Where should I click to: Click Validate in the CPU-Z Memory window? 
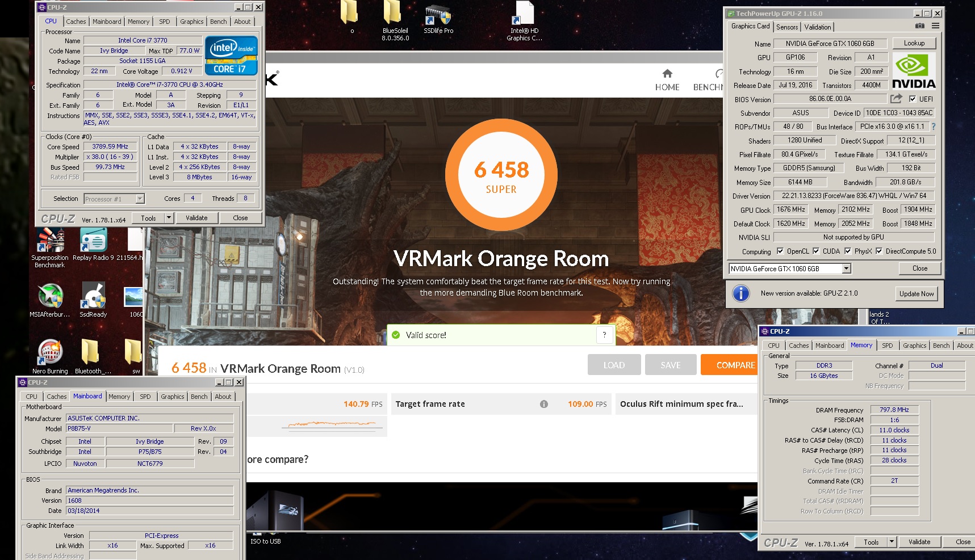click(x=919, y=542)
